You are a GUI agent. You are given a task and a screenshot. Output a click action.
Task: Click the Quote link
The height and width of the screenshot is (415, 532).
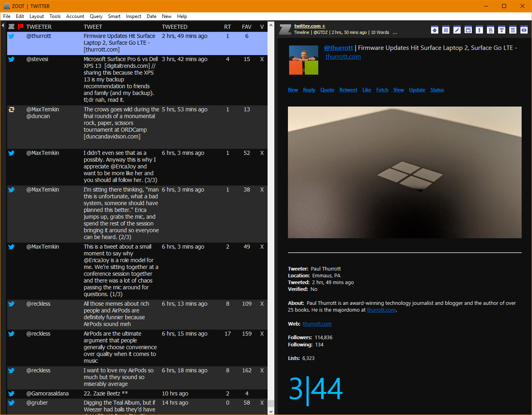click(x=327, y=90)
